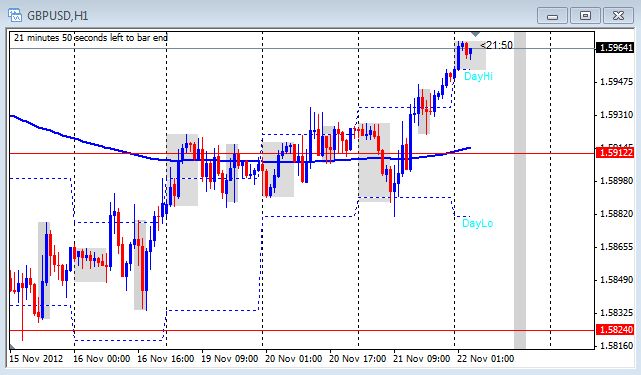Click the <21:50 timer label

click(x=496, y=45)
